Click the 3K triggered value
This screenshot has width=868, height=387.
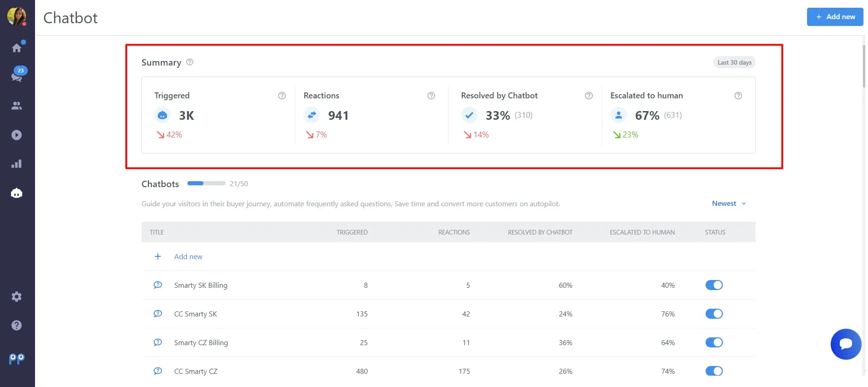(x=187, y=116)
